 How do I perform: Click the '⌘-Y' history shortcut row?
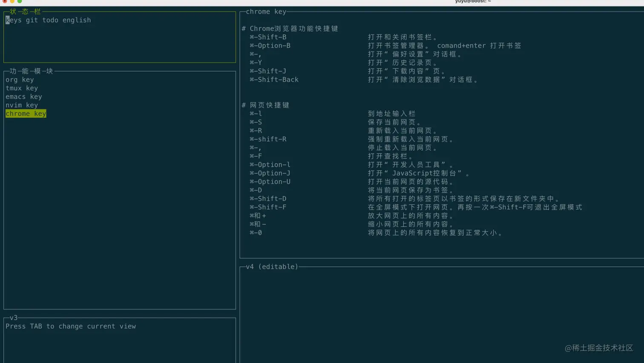point(344,63)
